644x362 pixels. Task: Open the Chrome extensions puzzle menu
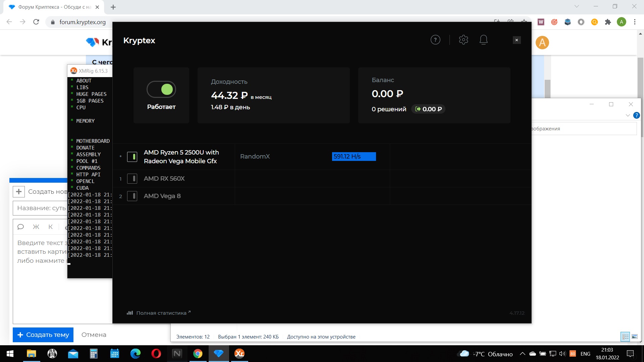(608, 22)
